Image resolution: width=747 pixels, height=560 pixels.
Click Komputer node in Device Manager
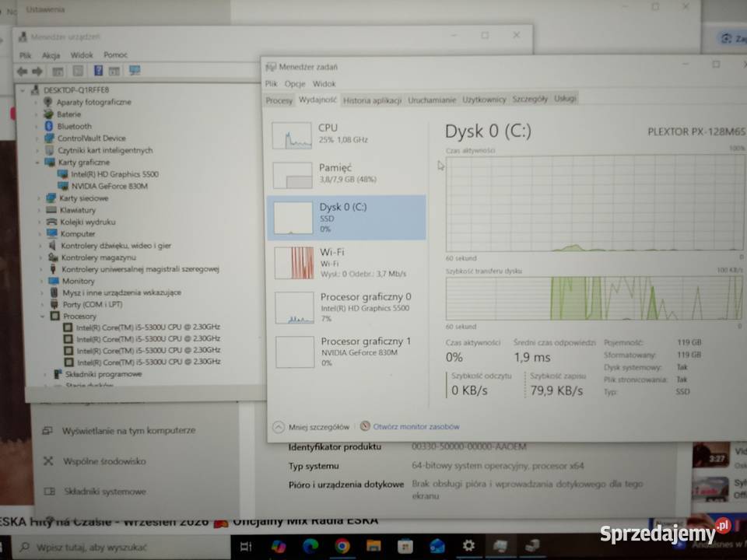tap(78, 234)
